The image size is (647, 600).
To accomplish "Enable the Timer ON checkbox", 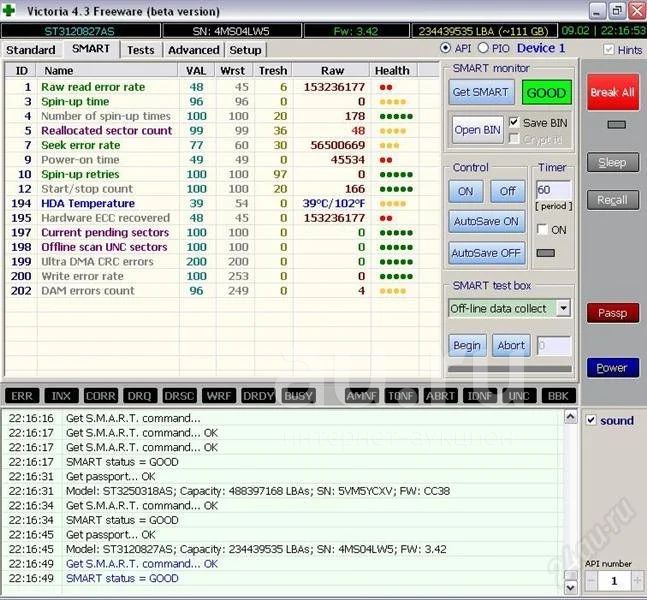I will tap(542, 229).
